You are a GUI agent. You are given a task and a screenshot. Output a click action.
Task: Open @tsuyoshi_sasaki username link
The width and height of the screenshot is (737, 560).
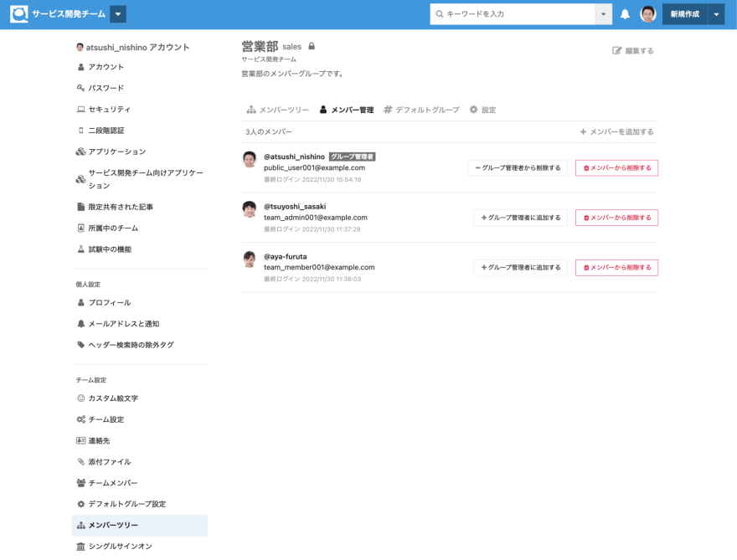[295, 207]
